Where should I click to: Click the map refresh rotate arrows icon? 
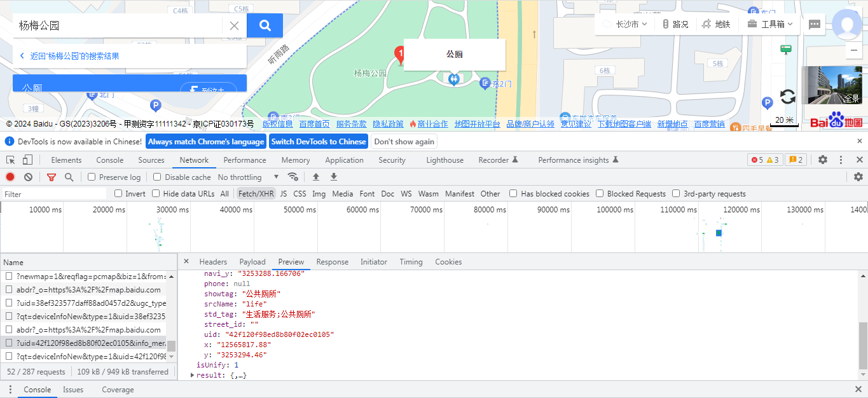click(787, 97)
